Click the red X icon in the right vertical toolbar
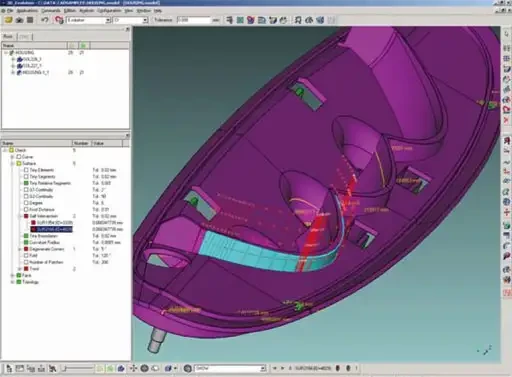 click(507, 119)
